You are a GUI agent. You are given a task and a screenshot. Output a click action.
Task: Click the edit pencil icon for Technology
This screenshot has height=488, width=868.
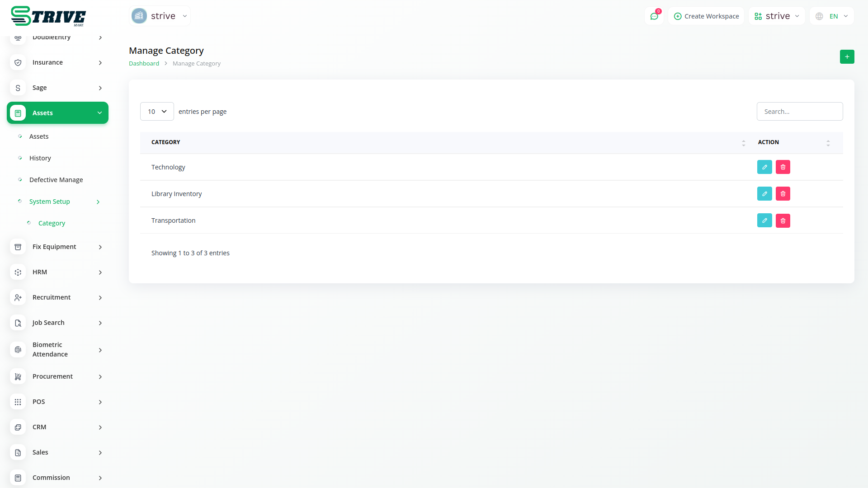pos(764,167)
